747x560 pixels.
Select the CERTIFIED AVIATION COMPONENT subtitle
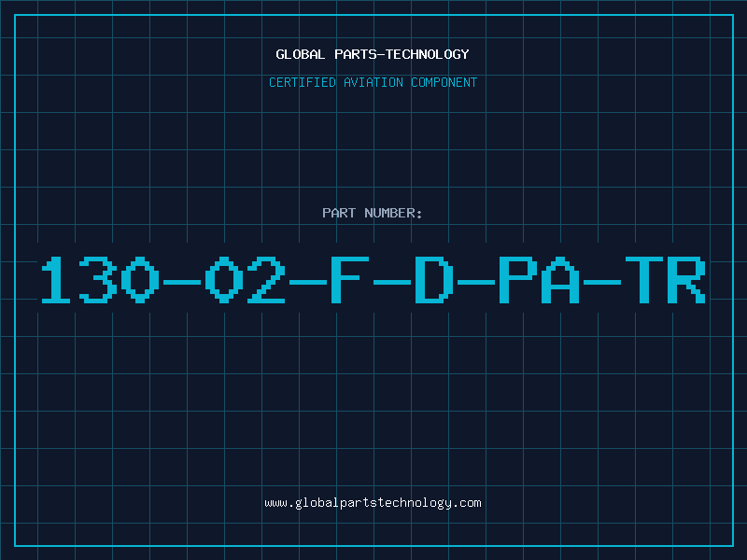(x=373, y=82)
